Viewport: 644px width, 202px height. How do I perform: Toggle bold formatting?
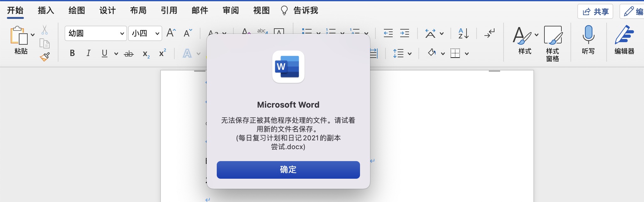coord(72,53)
